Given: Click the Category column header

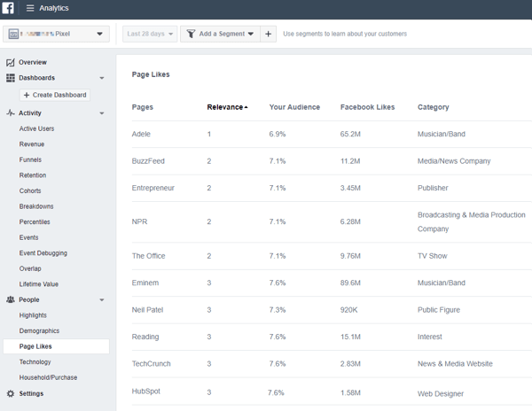Looking at the screenshot, I should pyautogui.click(x=434, y=107).
